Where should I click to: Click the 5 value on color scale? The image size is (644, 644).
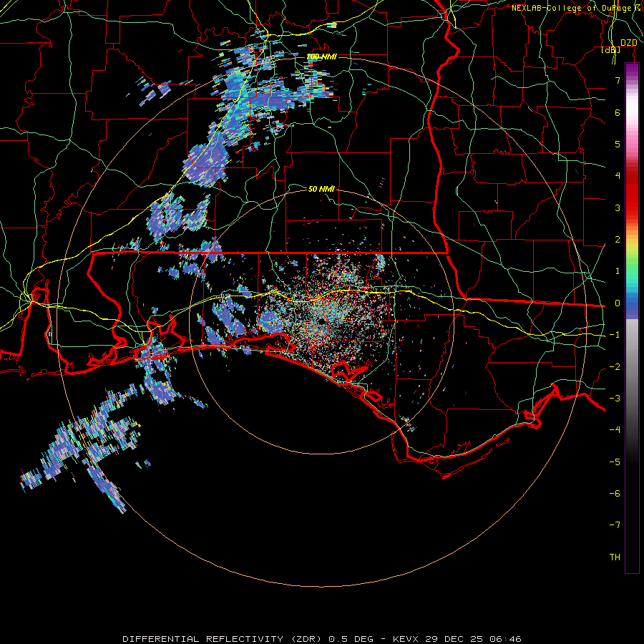coord(618,144)
